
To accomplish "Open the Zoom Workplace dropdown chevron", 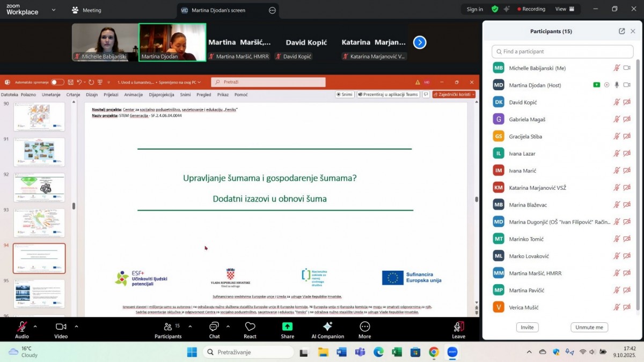I will click(53, 10).
